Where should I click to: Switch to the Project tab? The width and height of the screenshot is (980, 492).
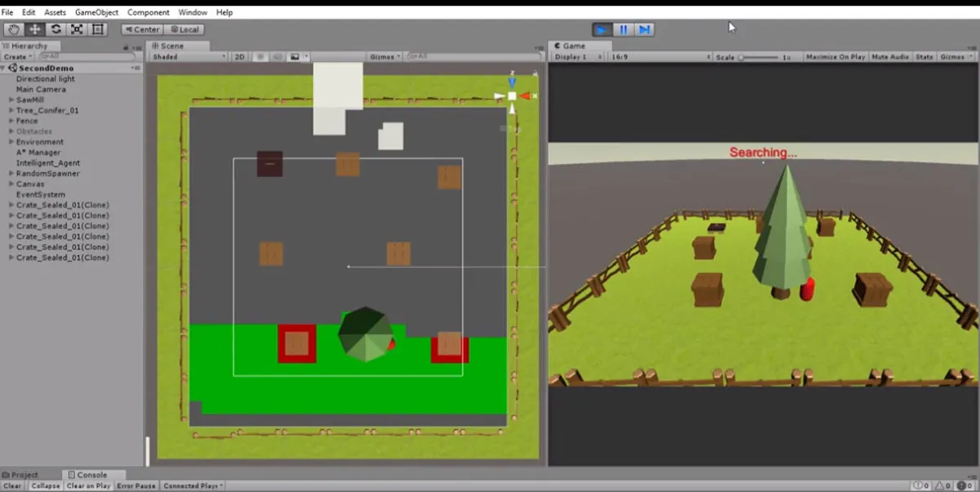pyautogui.click(x=20, y=475)
